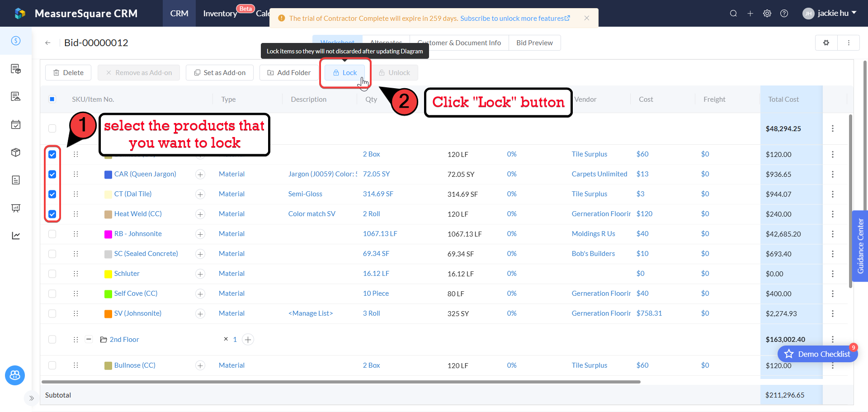The image size is (868, 412).
Task: Click the plus icon next to CAR (Queen Jargon)
Action: tap(200, 175)
